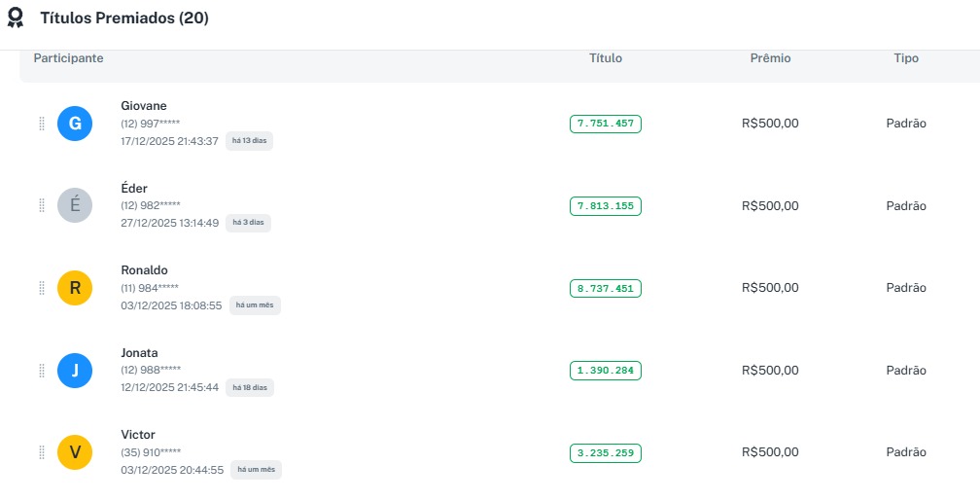Click the Participante column header
This screenshot has width=980, height=501.
click(68, 58)
